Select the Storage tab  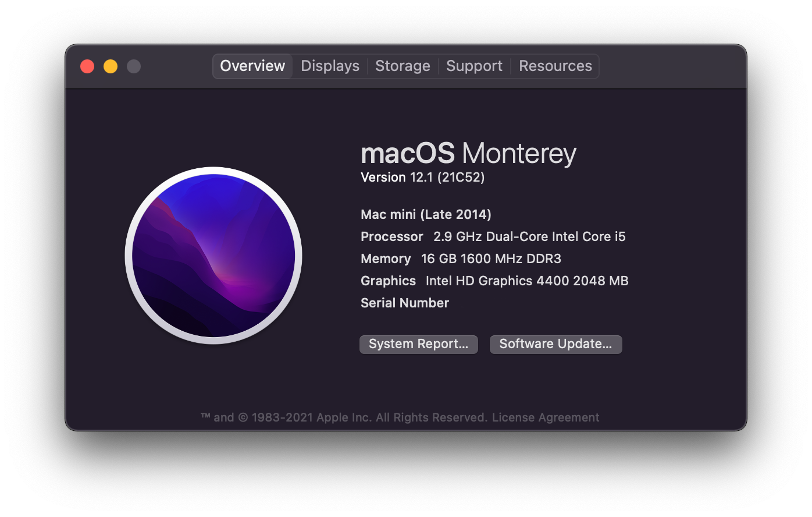click(403, 66)
